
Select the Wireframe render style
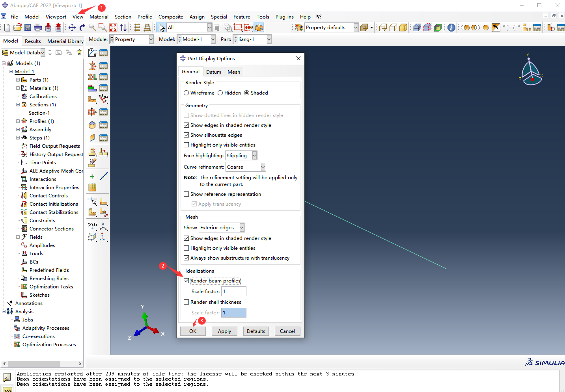(x=186, y=93)
